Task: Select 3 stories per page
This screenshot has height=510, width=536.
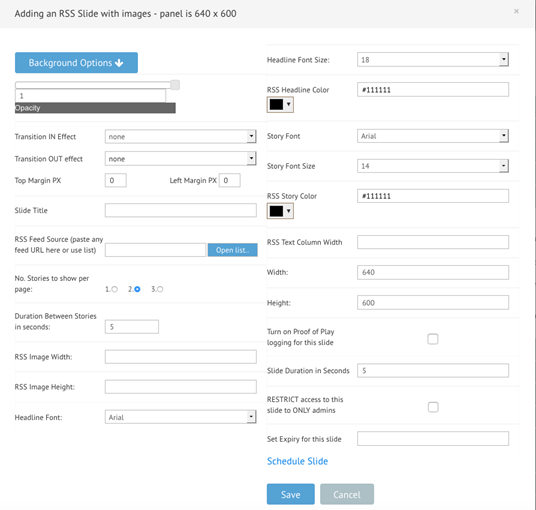Action: coord(160,289)
